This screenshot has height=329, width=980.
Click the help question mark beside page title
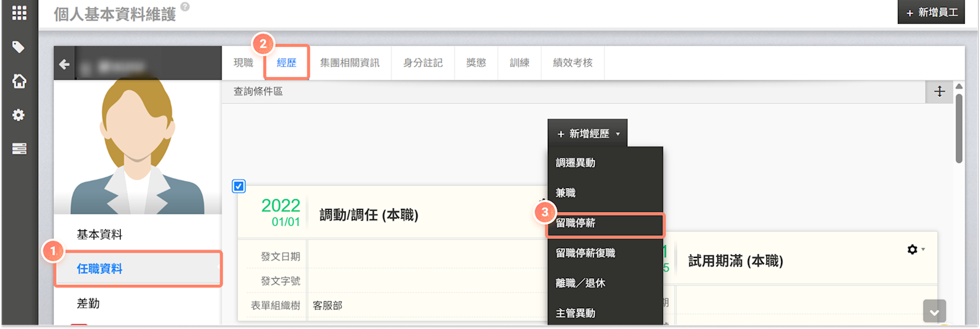185,7
